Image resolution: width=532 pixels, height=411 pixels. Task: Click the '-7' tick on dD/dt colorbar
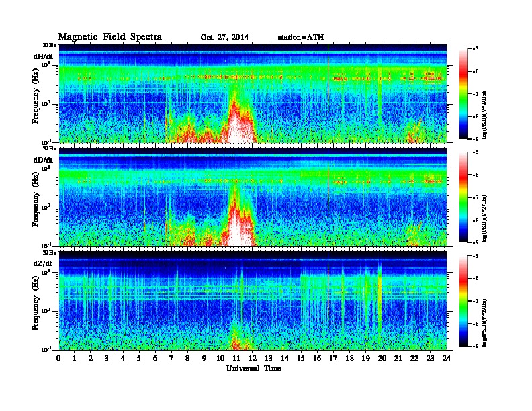click(476, 197)
